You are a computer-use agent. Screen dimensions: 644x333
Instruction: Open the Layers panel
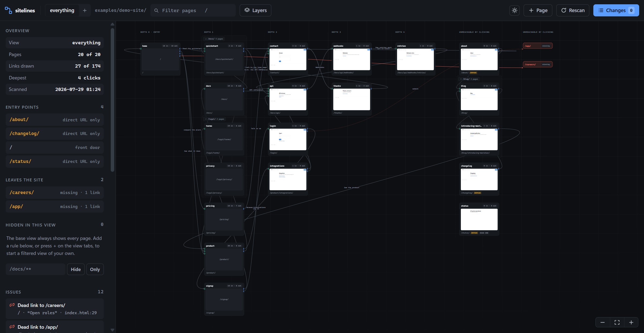[255, 10]
